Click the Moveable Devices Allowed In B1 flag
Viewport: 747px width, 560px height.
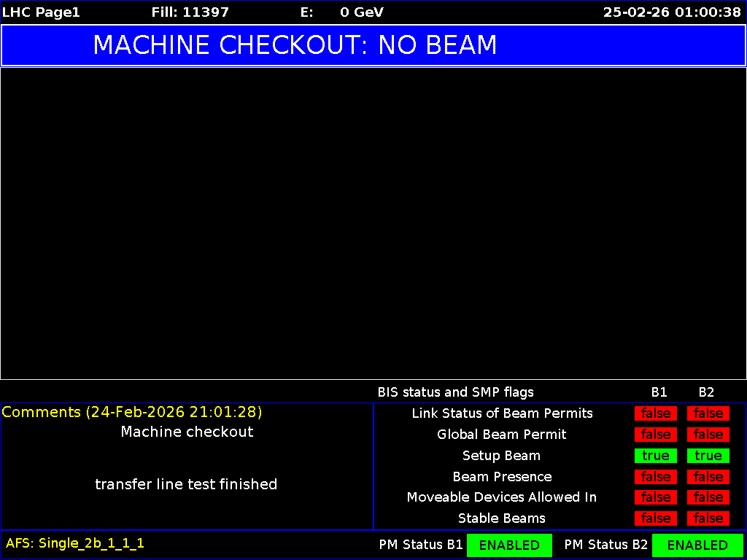655,497
